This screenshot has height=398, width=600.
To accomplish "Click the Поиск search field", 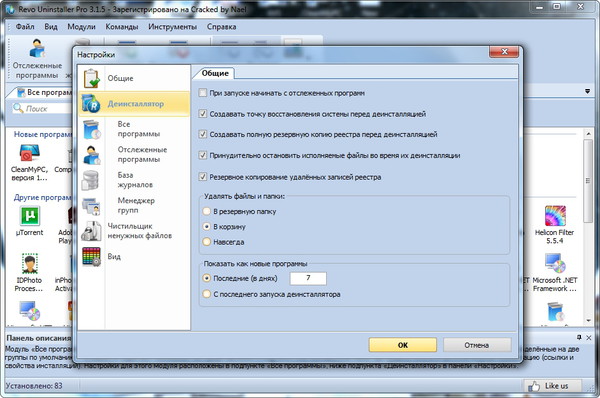I will (42, 109).
